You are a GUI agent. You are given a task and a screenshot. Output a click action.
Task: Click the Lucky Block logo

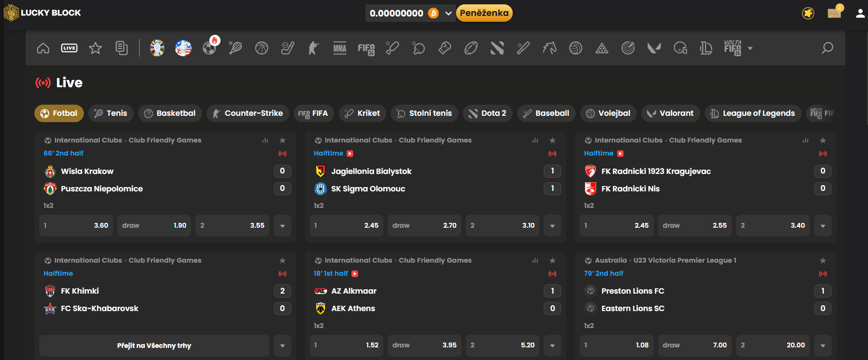[x=43, y=13]
